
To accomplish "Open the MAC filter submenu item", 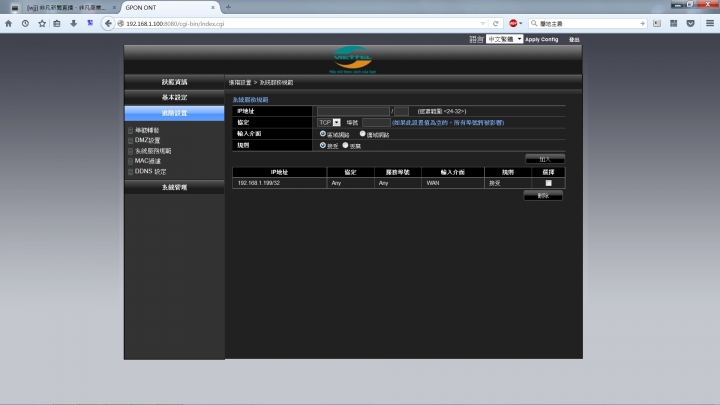I will tap(147, 161).
